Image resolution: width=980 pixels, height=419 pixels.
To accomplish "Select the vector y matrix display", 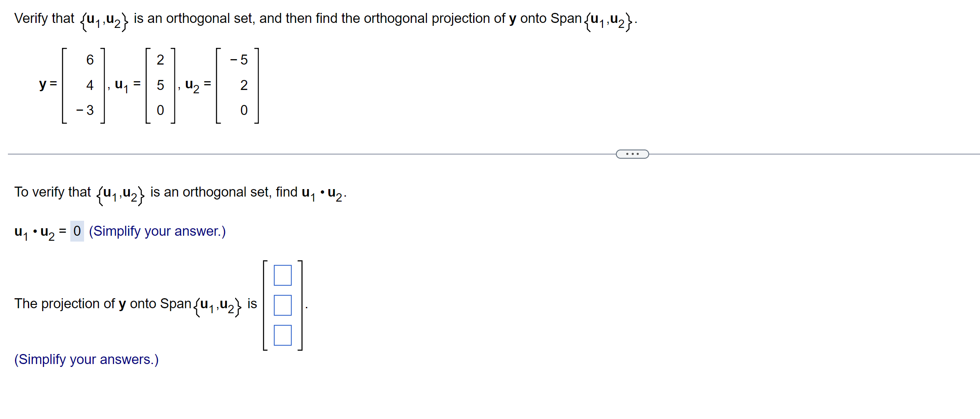I will (x=83, y=85).
